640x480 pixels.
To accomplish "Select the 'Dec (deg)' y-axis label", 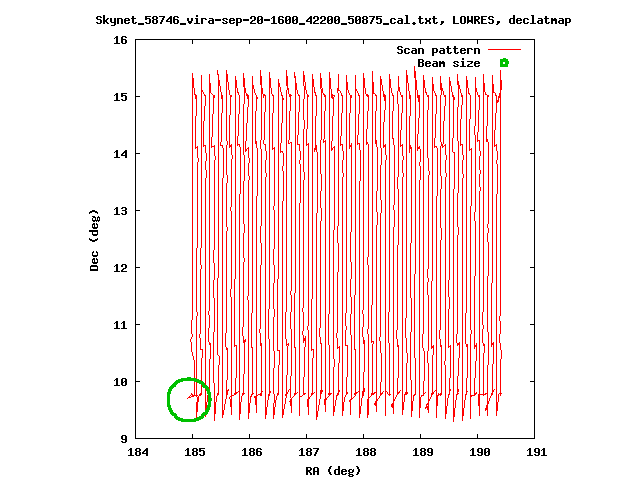I will click(94, 240).
